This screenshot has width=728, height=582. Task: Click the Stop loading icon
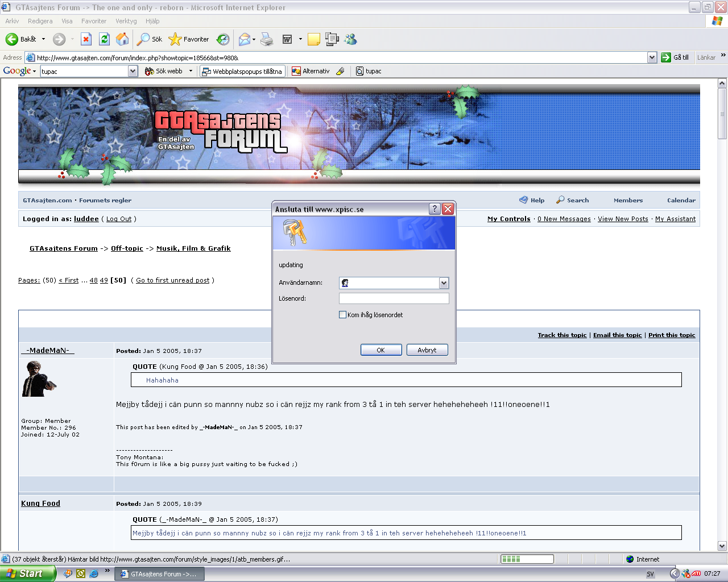pyautogui.click(x=86, y=39)
